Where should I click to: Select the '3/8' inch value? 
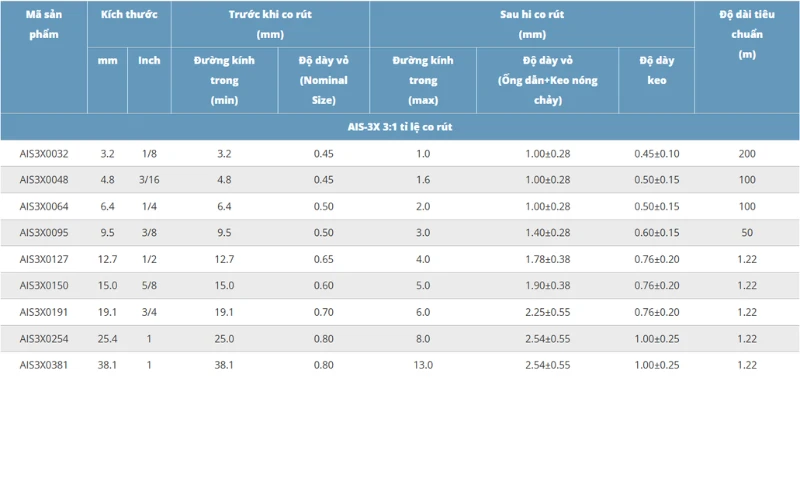tap(149, 233)
